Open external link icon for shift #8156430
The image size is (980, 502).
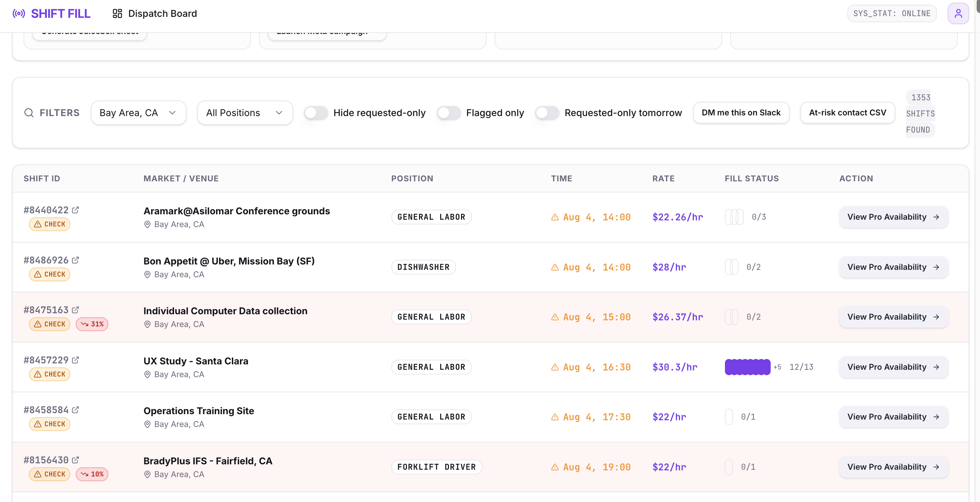point(75,460)
